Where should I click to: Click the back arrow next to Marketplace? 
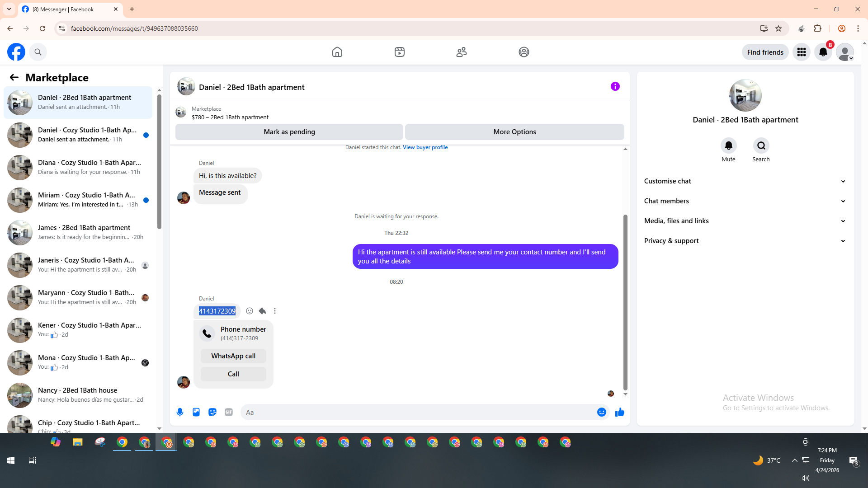click(x=14, y=77)
